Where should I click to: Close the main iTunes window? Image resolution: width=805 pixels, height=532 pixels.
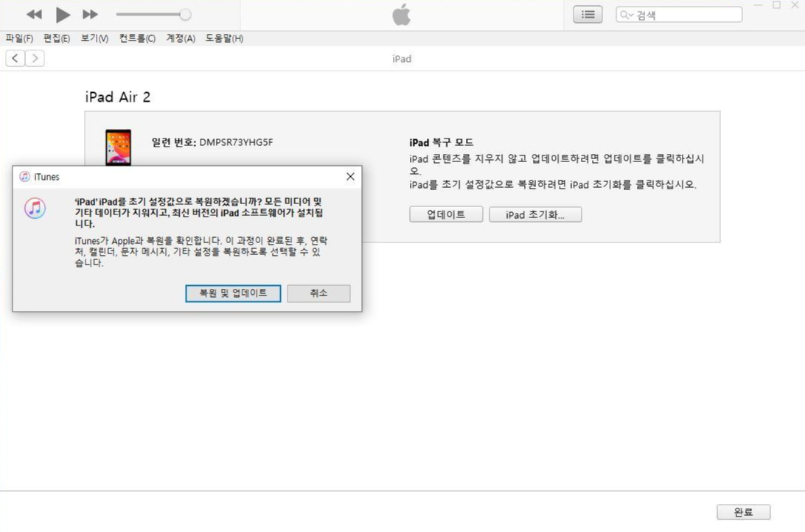tap(795, 5)
